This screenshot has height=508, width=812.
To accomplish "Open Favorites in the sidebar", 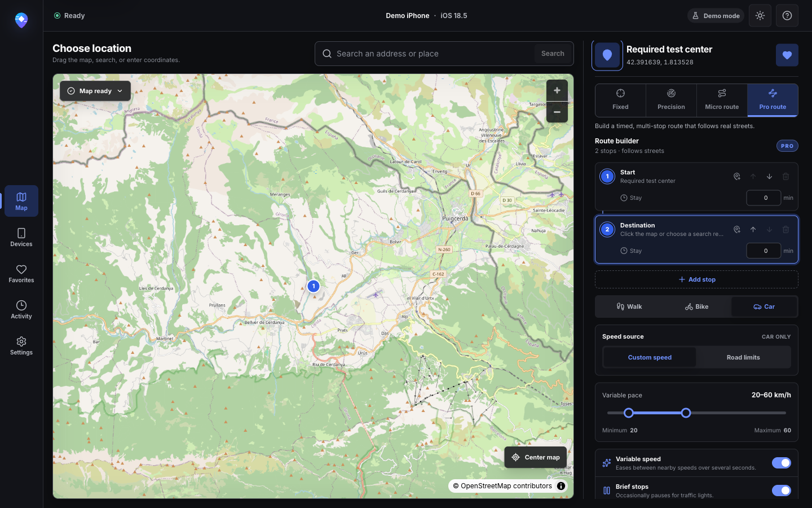I will (21, 273).
